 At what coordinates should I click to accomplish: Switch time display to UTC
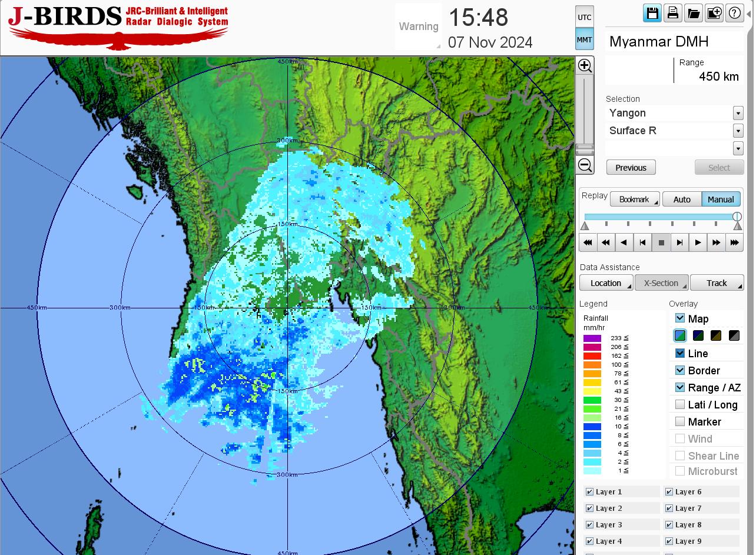click(585, 17)
